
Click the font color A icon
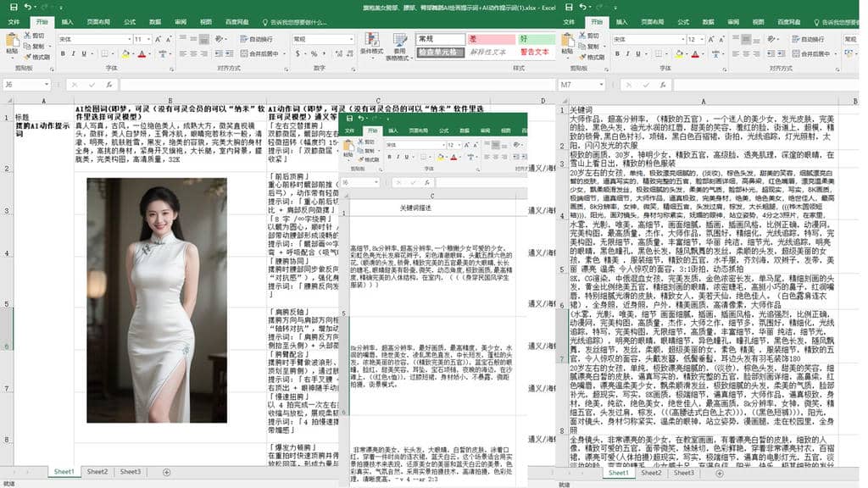(141, 54)
